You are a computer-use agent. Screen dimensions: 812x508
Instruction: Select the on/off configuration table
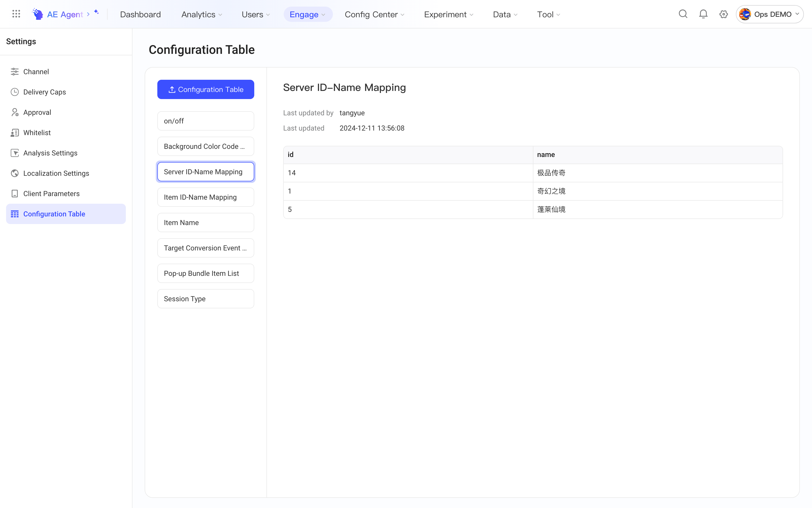tap(206, 121)
